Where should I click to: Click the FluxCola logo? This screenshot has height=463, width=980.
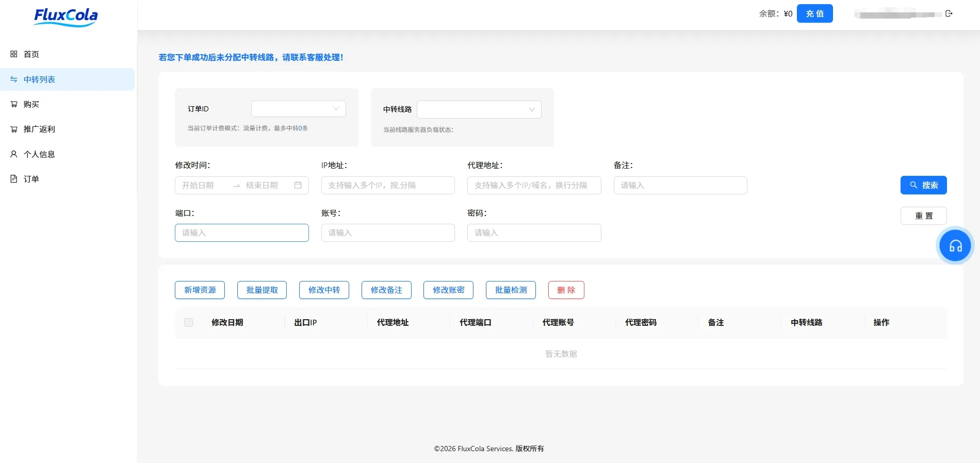click(66, 17)
